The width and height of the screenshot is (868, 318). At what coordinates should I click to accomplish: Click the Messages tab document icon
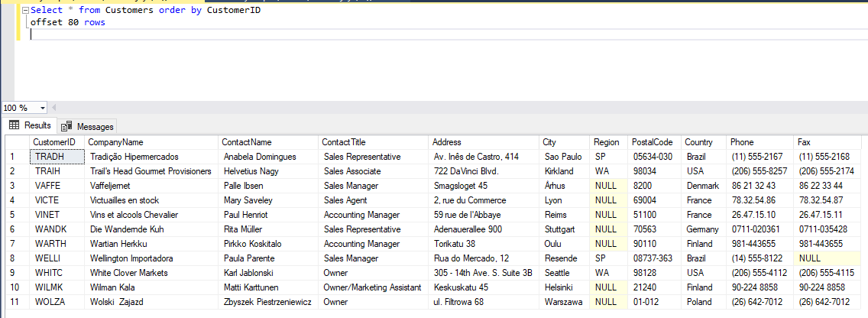66,126
